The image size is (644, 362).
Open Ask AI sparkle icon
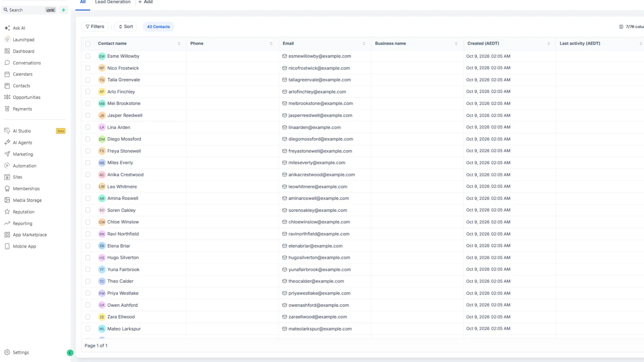click(x=7, y=28)
